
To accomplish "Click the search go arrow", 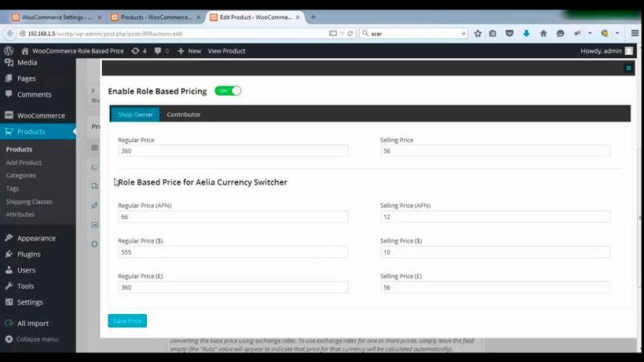I will coord(463,34).
